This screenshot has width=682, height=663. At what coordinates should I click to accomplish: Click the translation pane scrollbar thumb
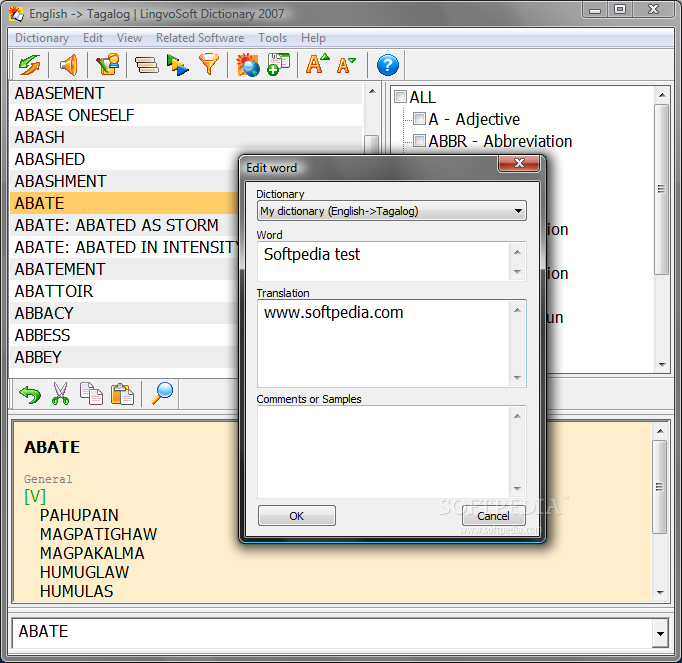pos(660,487)
